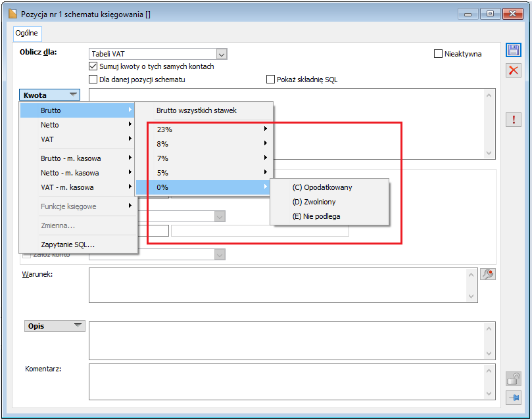Click into the Opis text area

[x=285, y=340]
